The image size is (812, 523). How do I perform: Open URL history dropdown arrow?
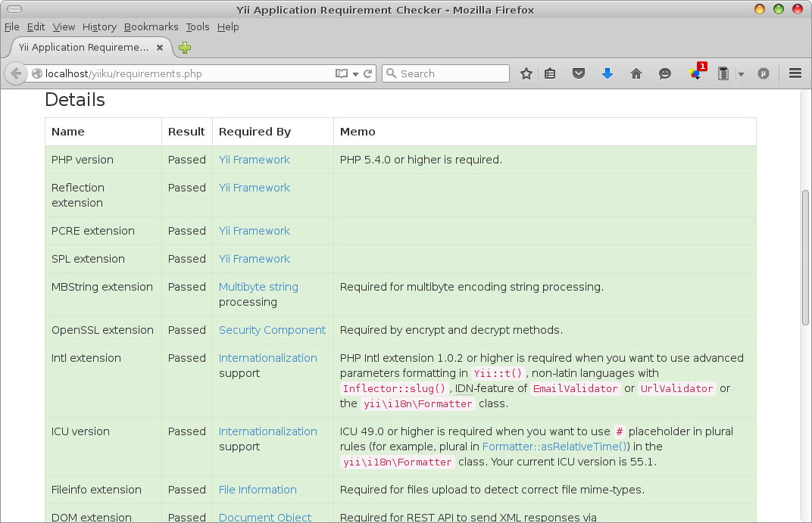[355, 74]
